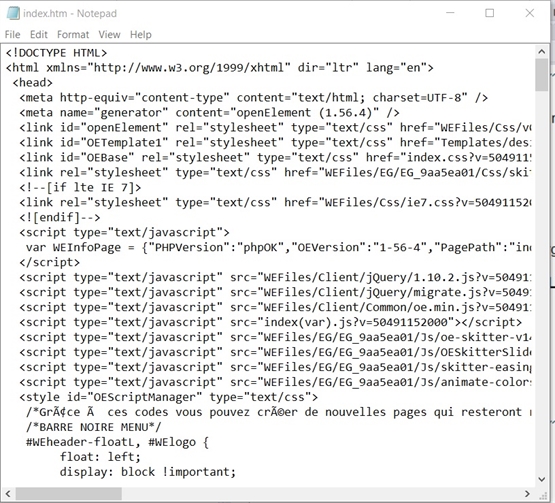555x503 pixels.
Task: Click the Notepad icon in title bar
Action: pos(13,13)
